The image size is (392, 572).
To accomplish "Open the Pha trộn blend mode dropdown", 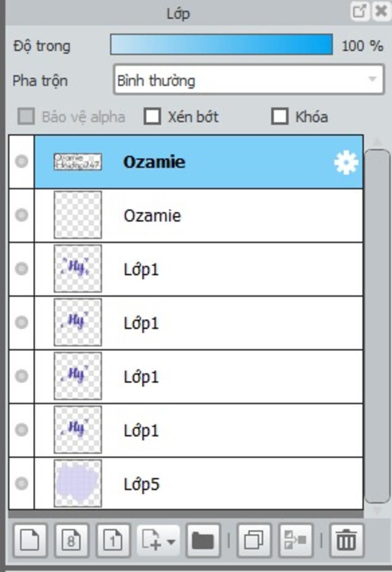I will 249,80.
